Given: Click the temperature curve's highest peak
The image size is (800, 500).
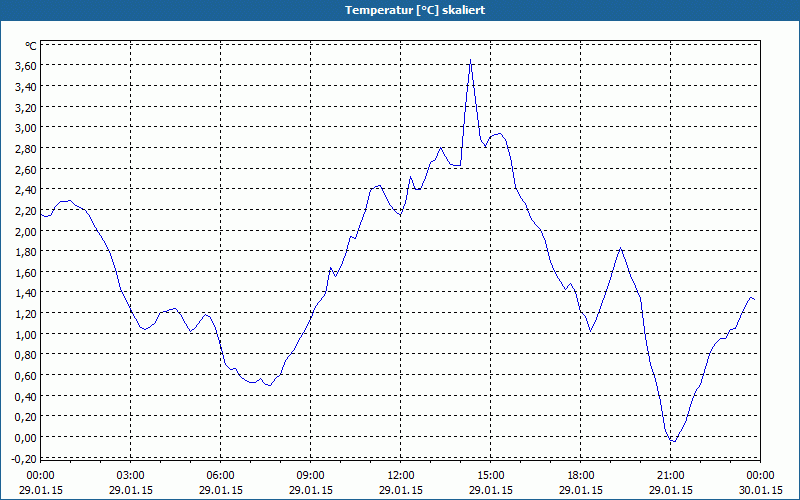Looking at the screenshot, I should (x=470, y=61).
